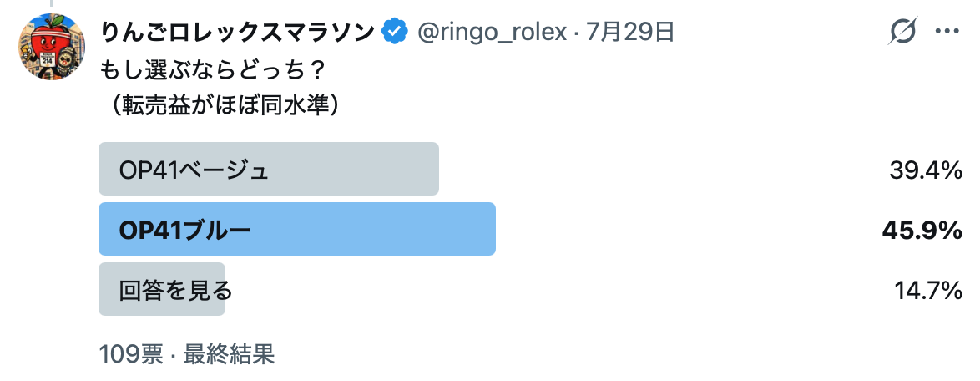Image resolution: width=980 pixels, height=381 pixels.
Task: Click the 39.4% result value
Action: [925, 170]
